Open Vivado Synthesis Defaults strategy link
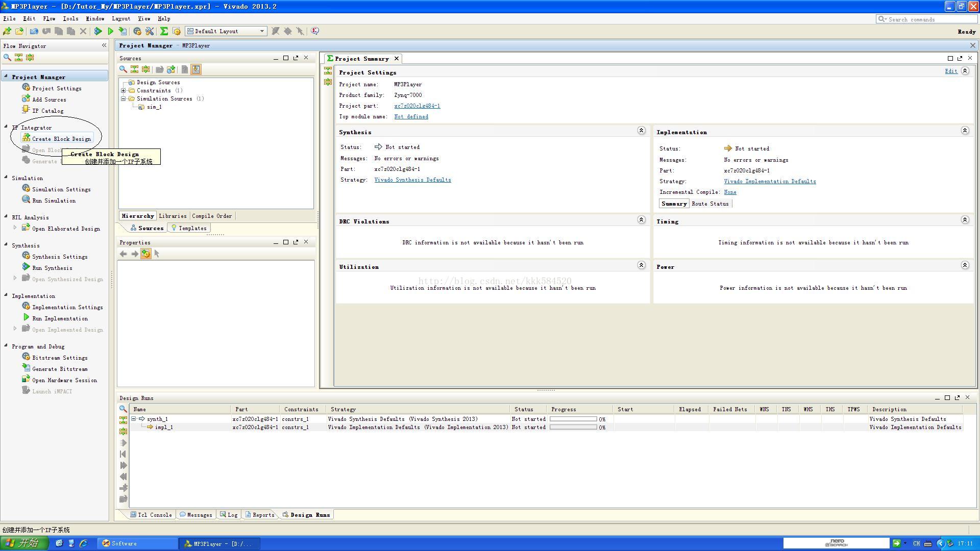This screenshot has height=551, width=980. click(412, 180)
